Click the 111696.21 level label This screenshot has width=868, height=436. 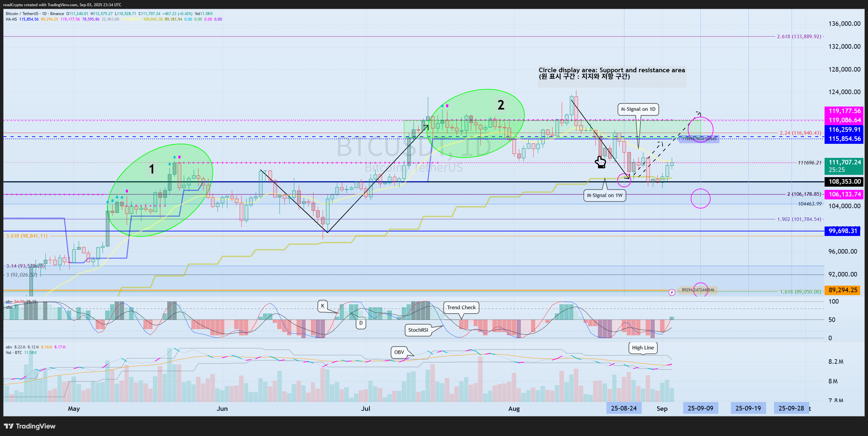(809, 162)
